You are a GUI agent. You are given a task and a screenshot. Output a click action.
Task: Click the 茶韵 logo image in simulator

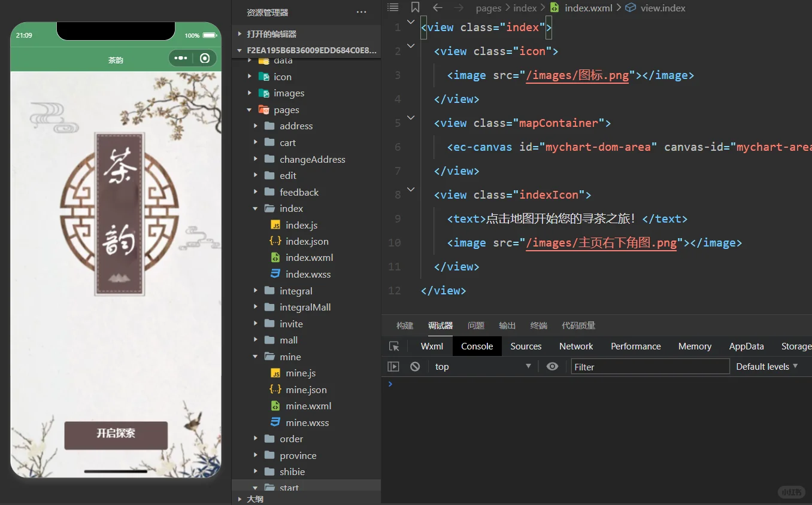[x=119, y=215]
